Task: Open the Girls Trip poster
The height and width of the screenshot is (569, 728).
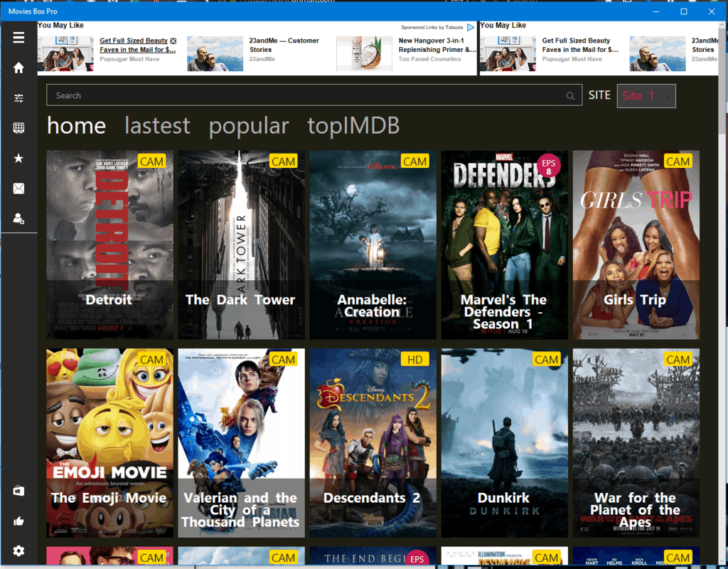Action: click(x=636, y=245)
